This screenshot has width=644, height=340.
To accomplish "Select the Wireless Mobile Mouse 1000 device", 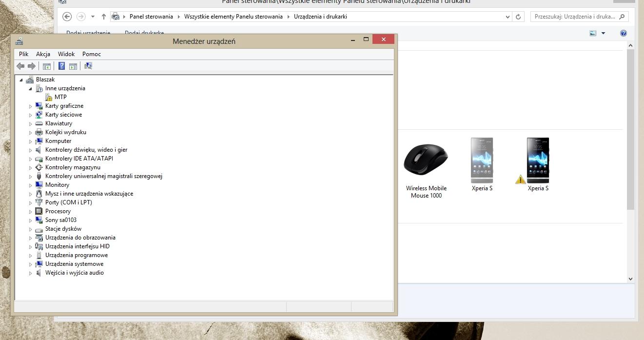I will pyautogui.click(x=426, y=171).
